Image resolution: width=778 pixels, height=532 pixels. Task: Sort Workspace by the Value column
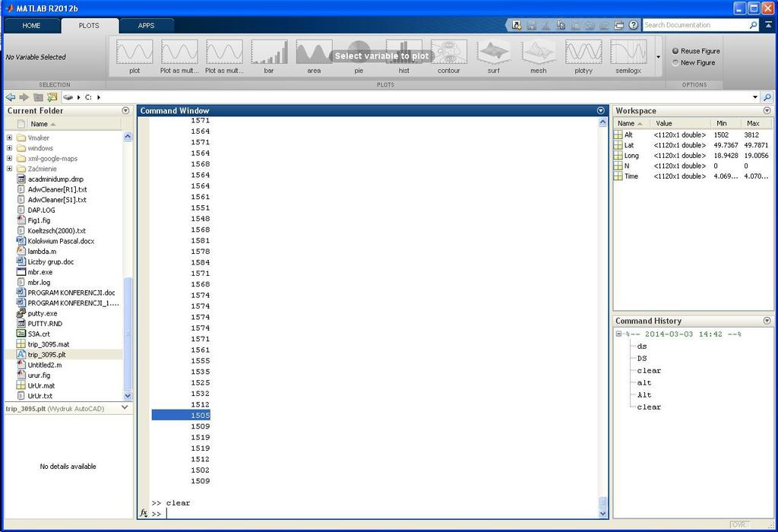click(679, 123)
